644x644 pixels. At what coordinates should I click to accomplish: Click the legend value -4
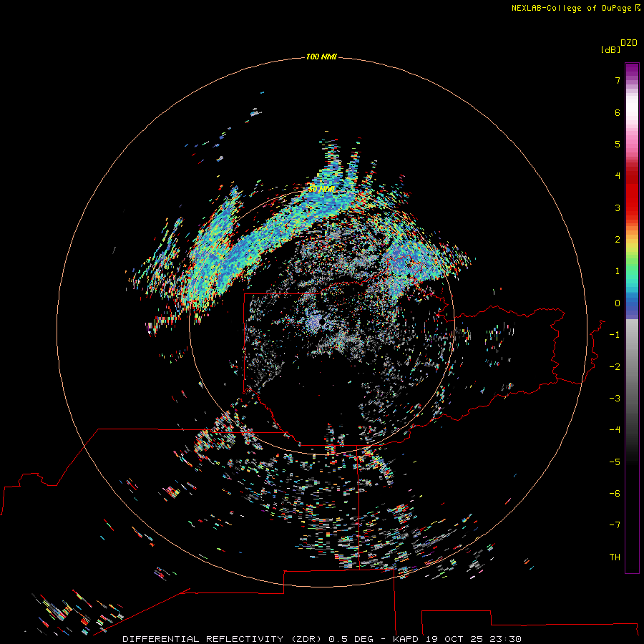pyautogui.click(x=615, y=430)
